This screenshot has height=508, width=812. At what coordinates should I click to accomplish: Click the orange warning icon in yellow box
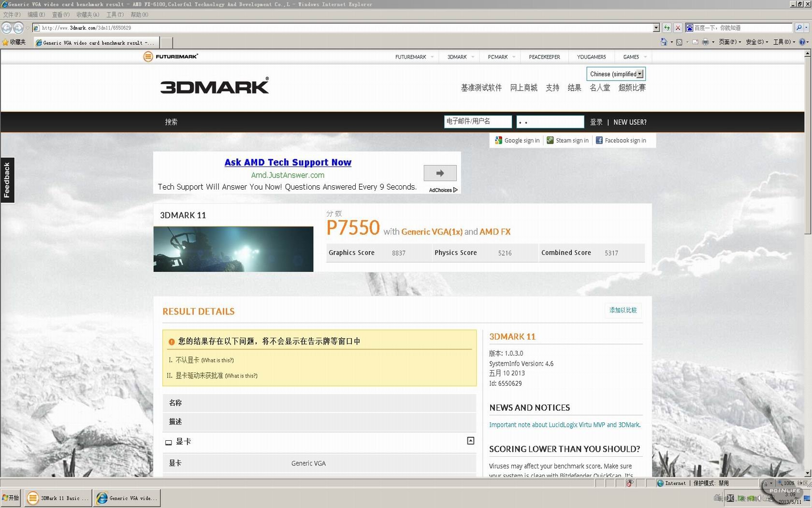171,342
